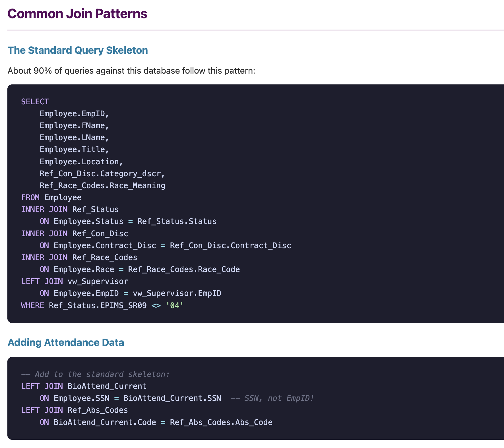Image resolution: width=504 pixels, height=448 pixels.
Task: Select the Ref_Abs_Codes.Abs_Code reference
Action: click(221, 422)
